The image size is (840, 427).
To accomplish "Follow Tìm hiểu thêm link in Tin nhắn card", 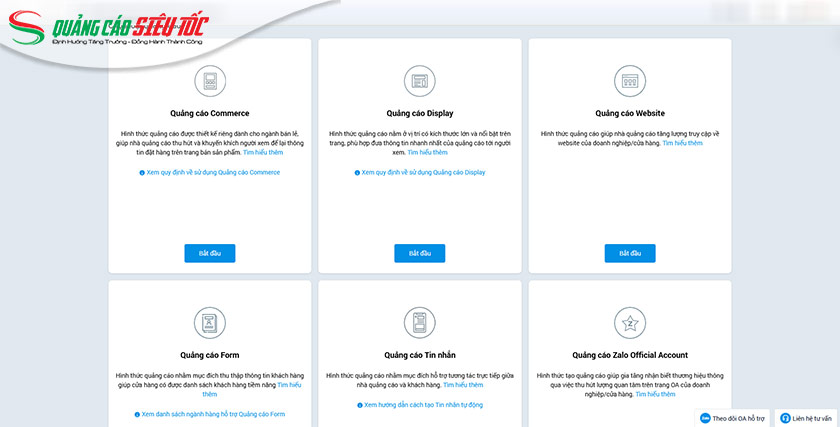I will [x=463, y=385].
